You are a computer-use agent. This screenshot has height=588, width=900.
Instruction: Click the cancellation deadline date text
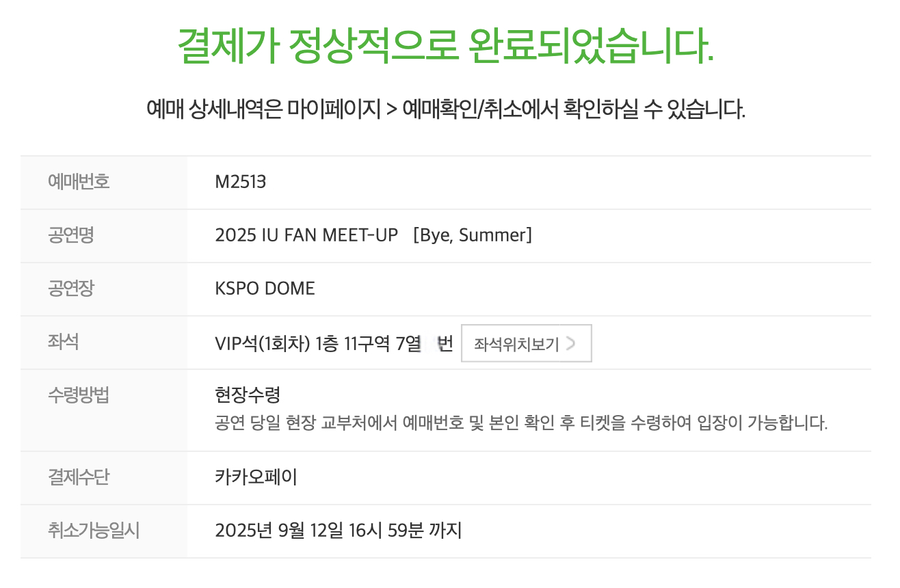pos(338,531)
